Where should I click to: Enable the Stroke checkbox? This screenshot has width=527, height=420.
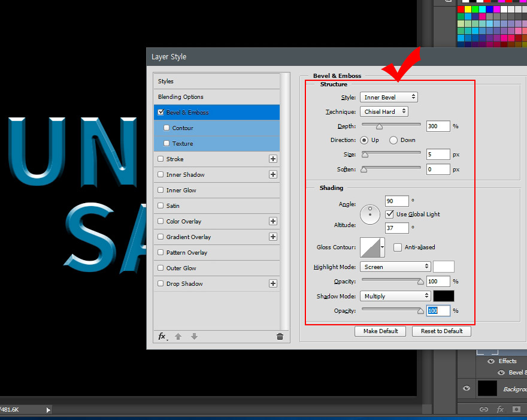160,159
